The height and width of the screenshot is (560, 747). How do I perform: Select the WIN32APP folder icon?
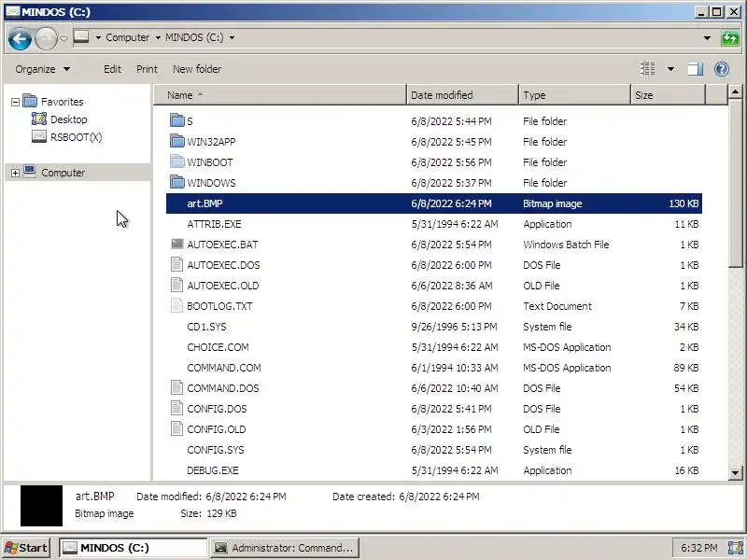click(177, 141)
